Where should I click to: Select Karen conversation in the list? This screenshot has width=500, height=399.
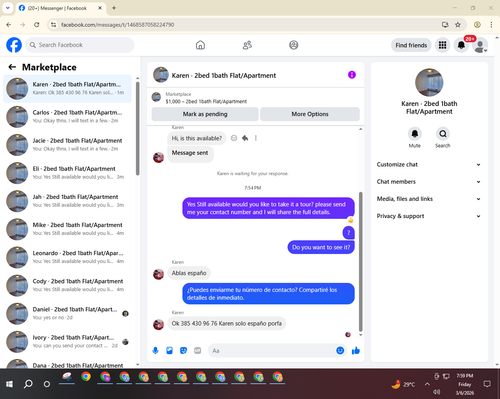tap(67, 89)
